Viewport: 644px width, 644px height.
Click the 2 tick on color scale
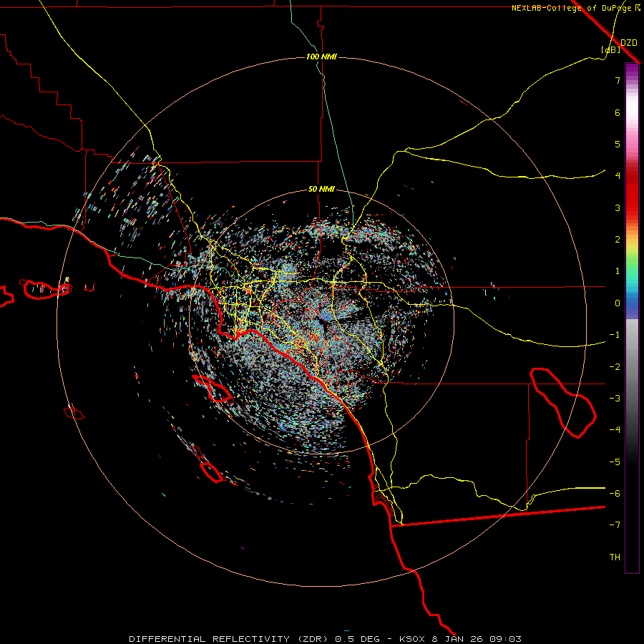point(618,239)
